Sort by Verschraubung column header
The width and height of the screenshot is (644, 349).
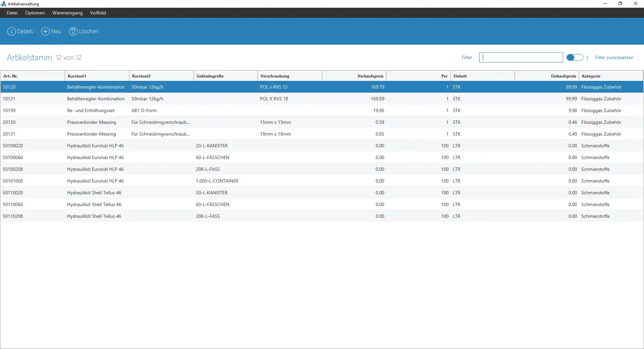290,76
